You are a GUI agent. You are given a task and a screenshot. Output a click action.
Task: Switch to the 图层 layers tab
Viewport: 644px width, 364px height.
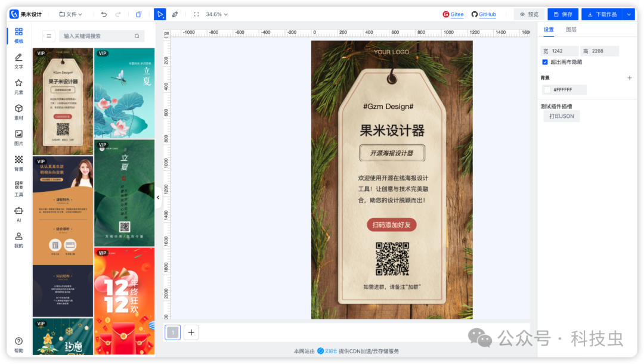point(571,29)
